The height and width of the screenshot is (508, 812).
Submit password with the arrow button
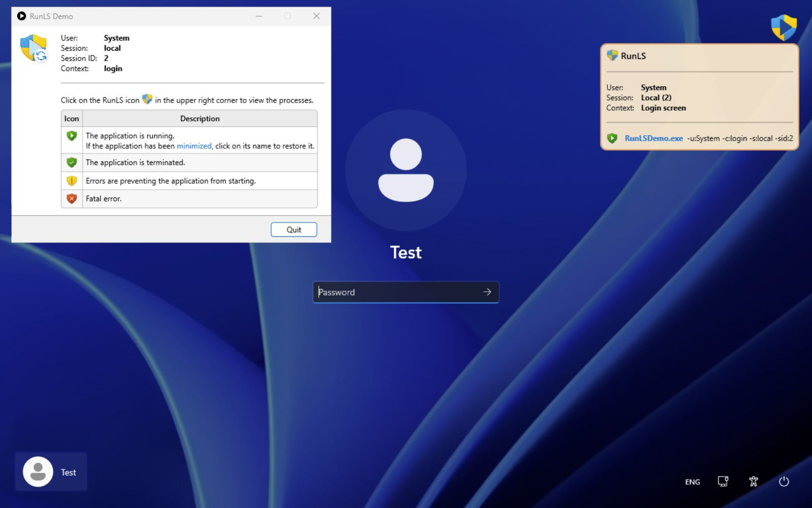click(487, 292)
